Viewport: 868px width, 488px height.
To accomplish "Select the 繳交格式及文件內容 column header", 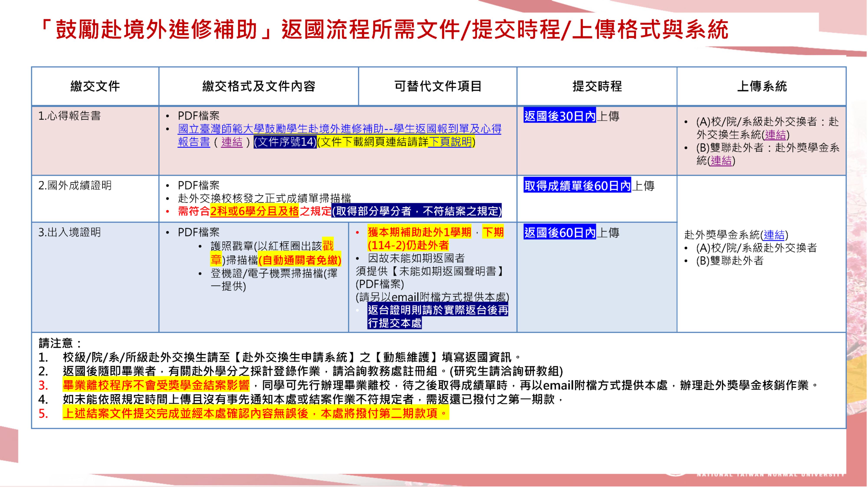I will [x=258, y=87].
